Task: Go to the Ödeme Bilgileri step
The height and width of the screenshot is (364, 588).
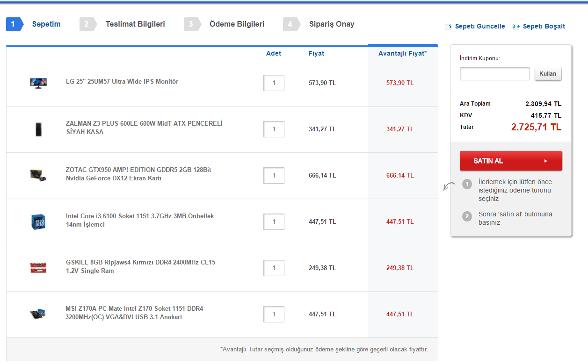Action: click(x=237, y=24)
